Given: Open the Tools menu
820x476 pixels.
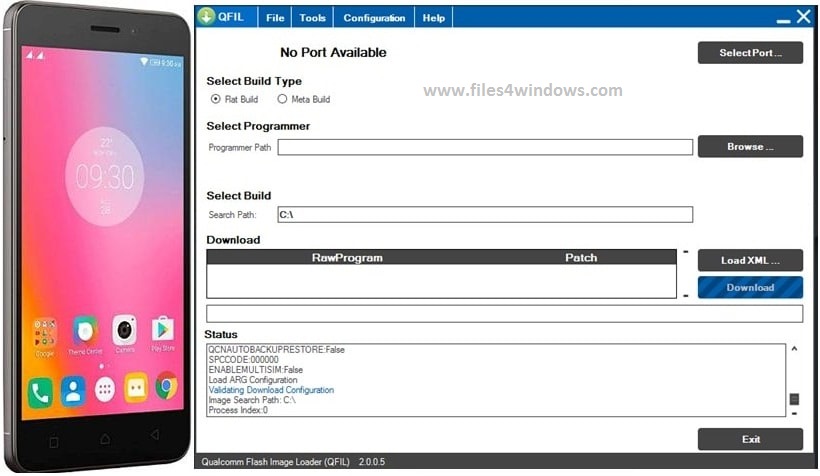Looking at the screenshot, I should point(312,18).
